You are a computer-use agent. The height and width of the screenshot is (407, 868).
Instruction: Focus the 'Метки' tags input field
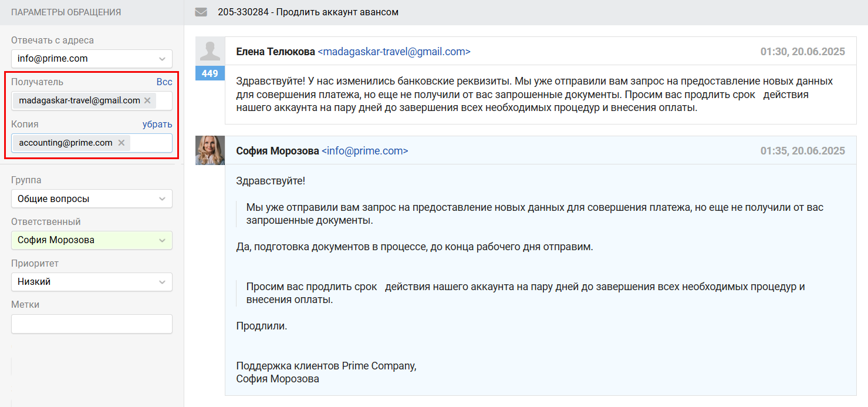[x=92, y=324]
